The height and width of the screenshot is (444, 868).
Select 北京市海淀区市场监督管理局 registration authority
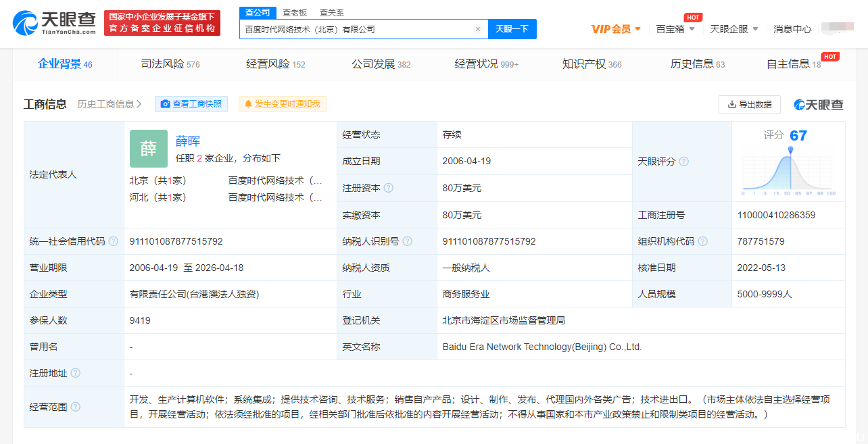click(504, 320)
